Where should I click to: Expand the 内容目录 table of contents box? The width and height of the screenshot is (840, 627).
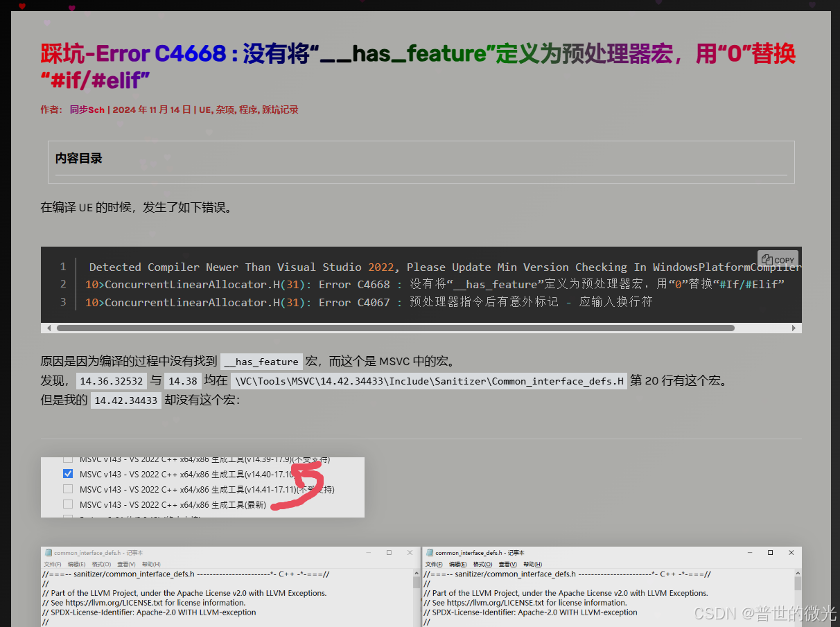point(421,162)
